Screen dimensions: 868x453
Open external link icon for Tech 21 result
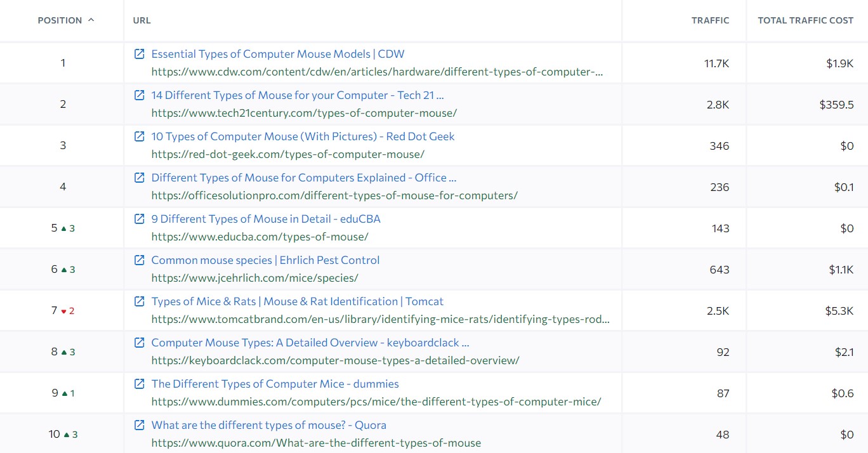[x=140, y=95]
